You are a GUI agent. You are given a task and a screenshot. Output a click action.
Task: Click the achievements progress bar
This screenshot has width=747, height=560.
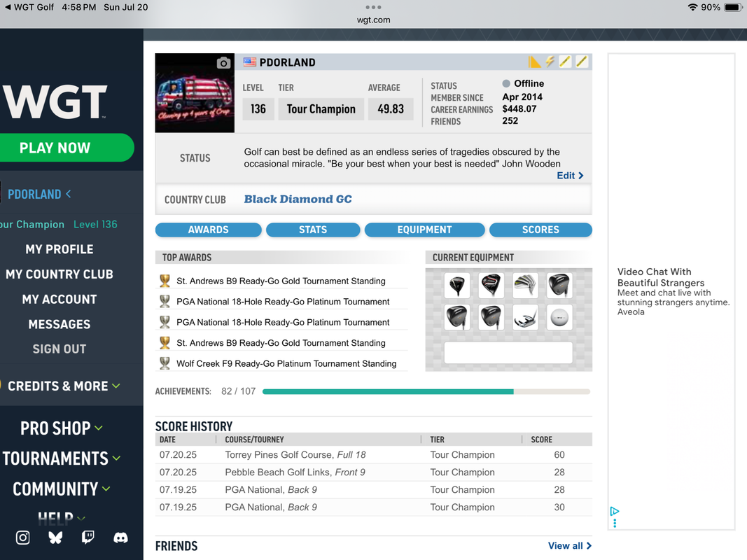[426, 391]
